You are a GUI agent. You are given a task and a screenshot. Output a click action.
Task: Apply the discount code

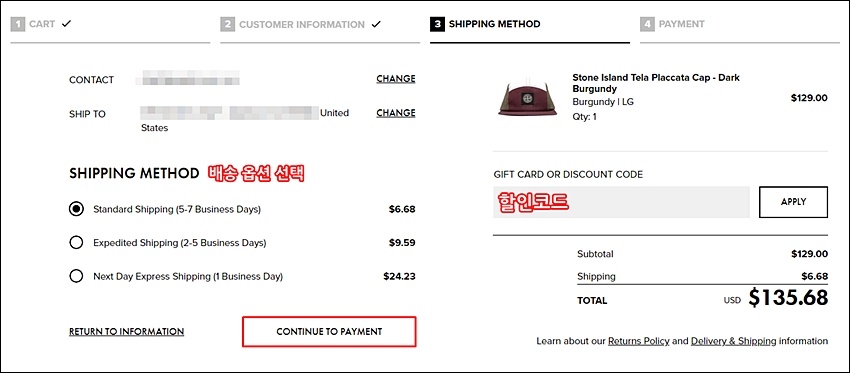[x=794, y=202]
